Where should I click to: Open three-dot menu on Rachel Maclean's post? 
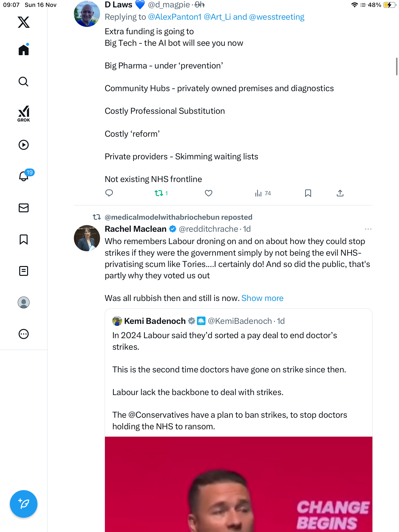[368, 229]
